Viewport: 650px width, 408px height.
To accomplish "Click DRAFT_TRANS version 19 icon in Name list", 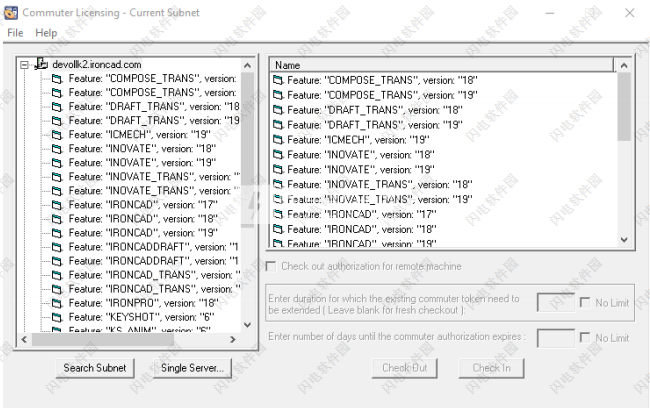I will [x=278, y=125].
